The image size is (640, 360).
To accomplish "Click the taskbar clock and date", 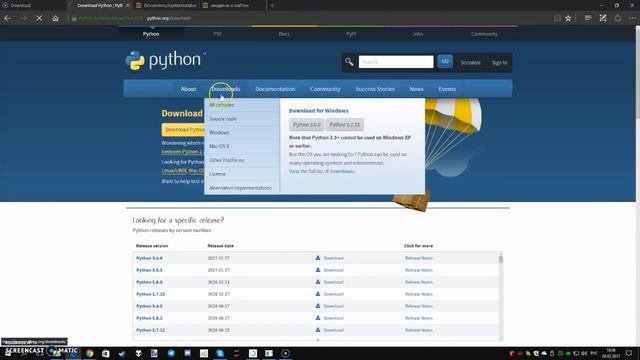I will point(611,353).
